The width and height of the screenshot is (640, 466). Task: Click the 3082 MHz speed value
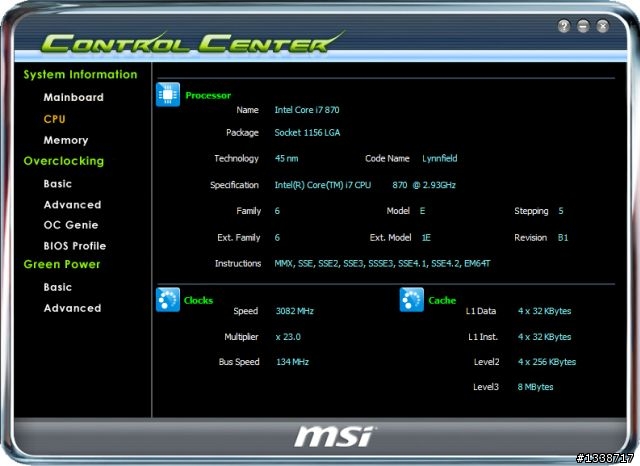pos(295,311)
